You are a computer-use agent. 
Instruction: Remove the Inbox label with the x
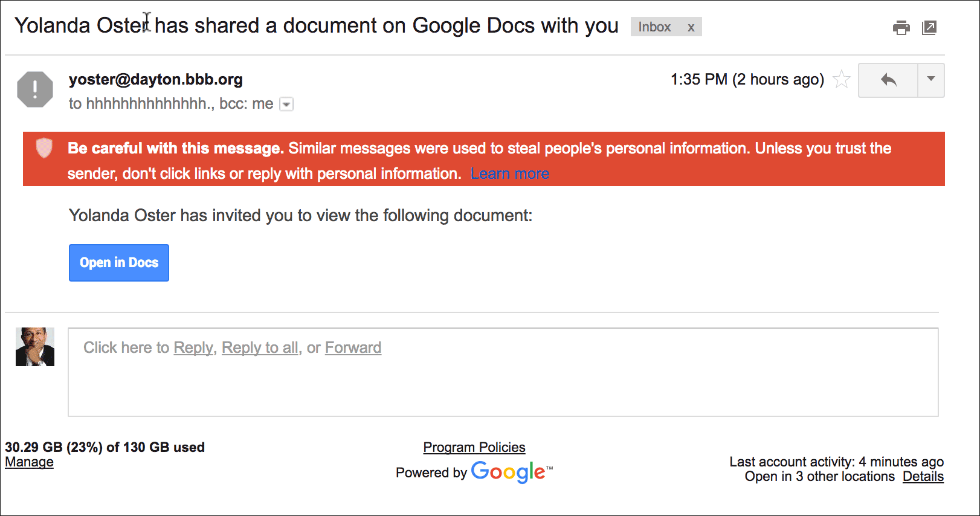(x=691, y=28)
